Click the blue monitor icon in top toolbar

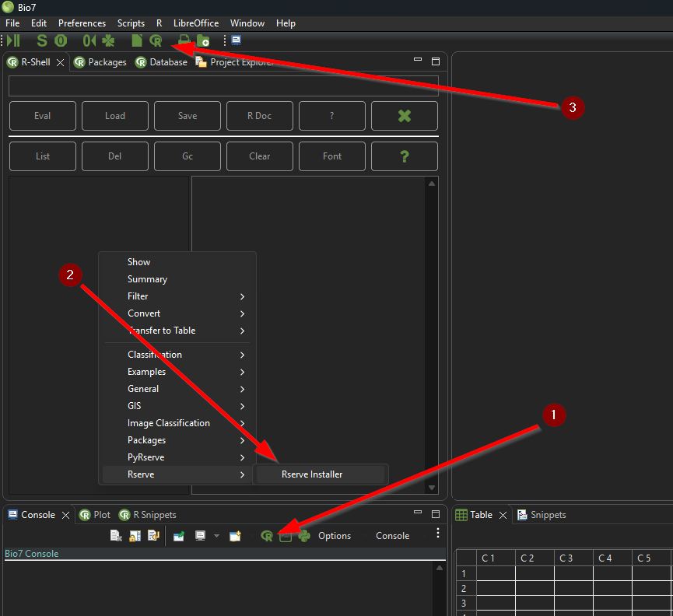[x=236, y=40]
